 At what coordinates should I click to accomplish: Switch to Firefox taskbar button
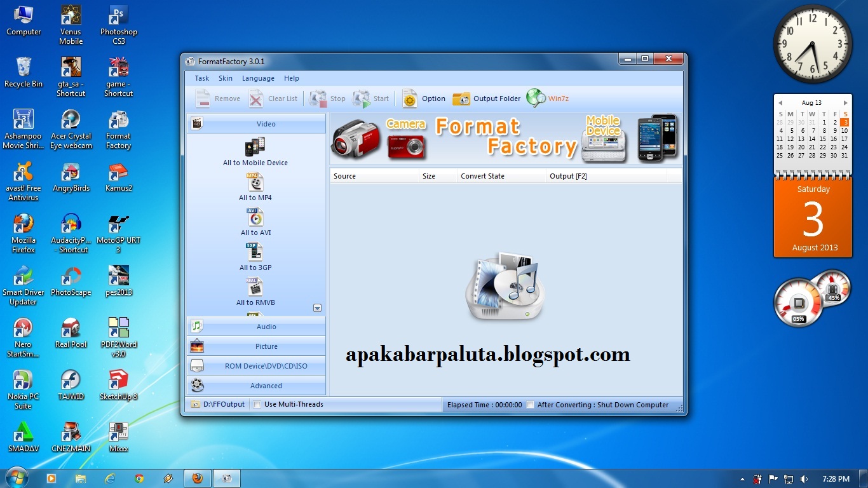(198, 478)
